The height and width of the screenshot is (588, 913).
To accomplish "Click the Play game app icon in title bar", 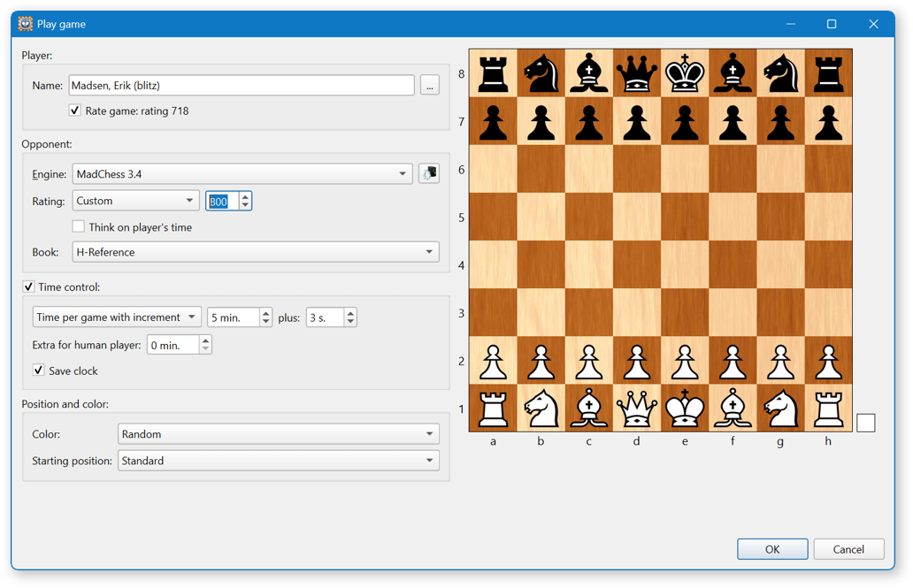I will pyautogui.click(x=25, y=24).
